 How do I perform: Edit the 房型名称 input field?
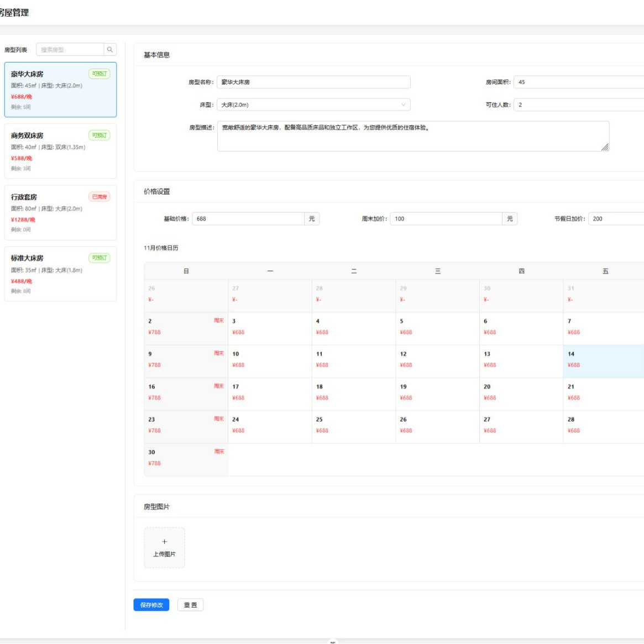313,82
